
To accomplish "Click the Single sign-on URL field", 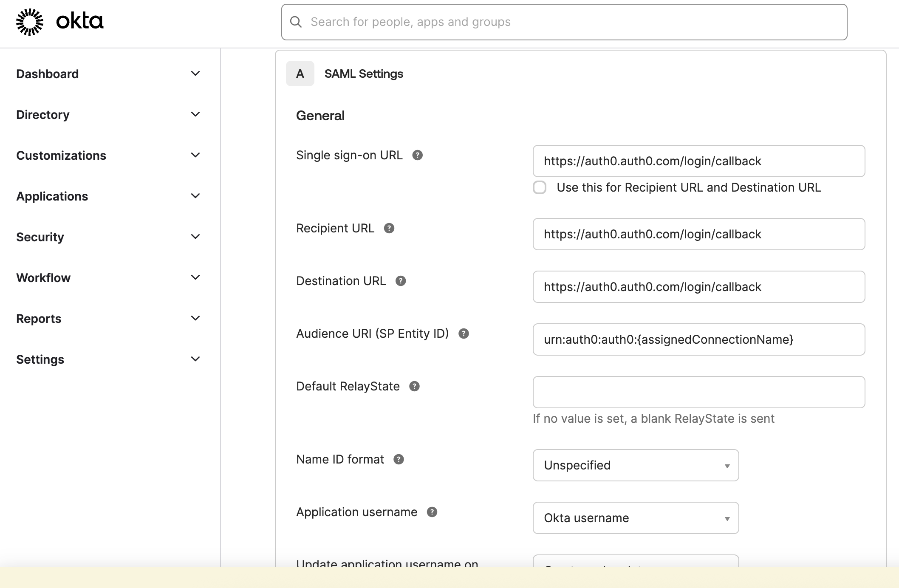I will pyautogui.click(x=699, y=161).
